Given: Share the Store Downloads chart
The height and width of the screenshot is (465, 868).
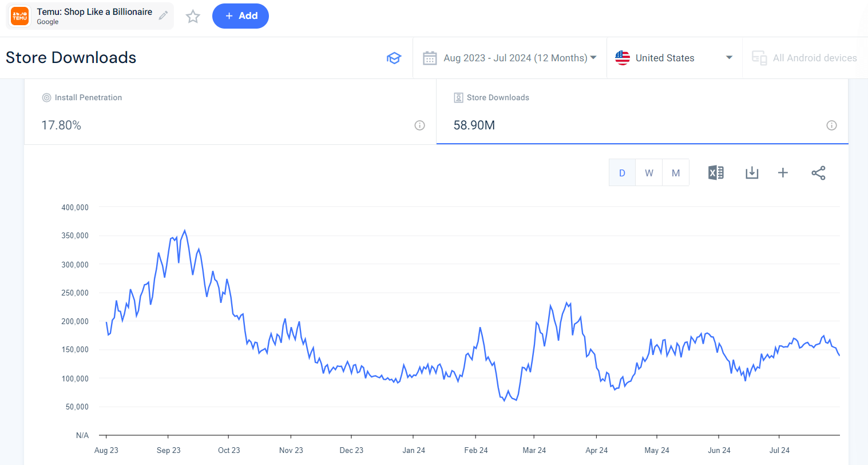Looking at the screenshot, I should pyautogui.click(x=818, y=173).
